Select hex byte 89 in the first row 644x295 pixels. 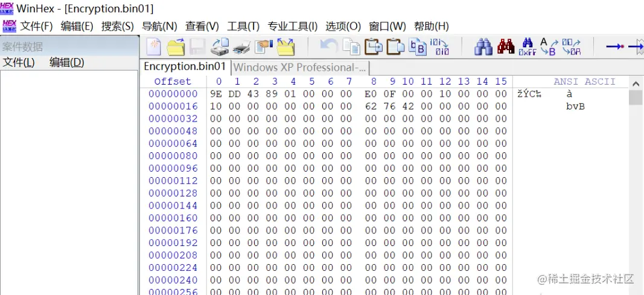point(272,94)
